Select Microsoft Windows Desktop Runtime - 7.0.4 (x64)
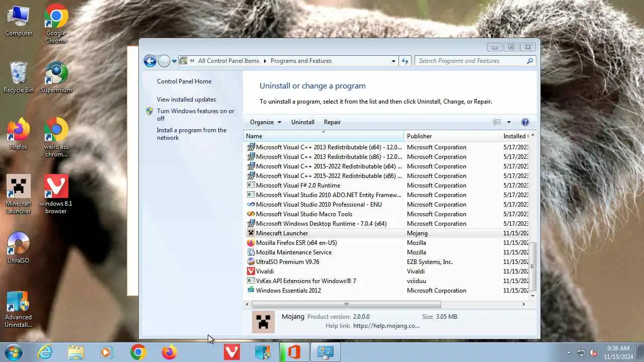 (x=386, y=224)
